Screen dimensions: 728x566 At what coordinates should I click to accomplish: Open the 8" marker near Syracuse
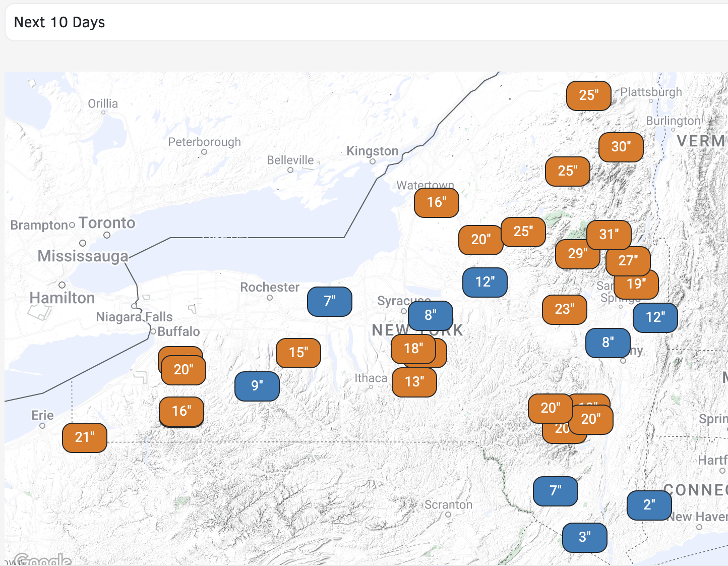click(x=431, y=315)
